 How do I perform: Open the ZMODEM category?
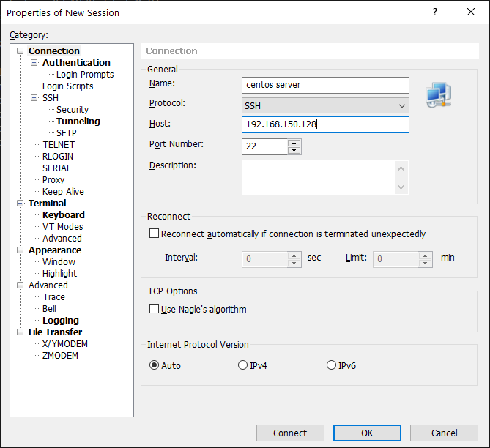[x=60, y=356]
